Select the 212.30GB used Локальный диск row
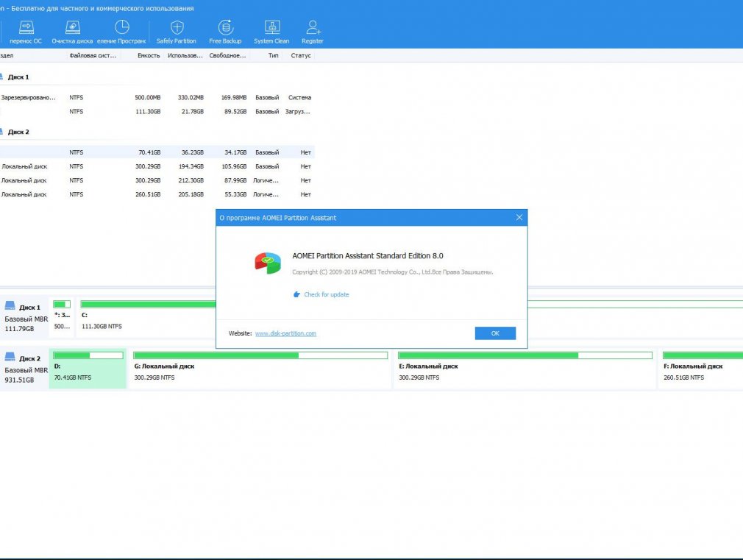Viewport: 743px width, 560px height. (x=157, y=180)
